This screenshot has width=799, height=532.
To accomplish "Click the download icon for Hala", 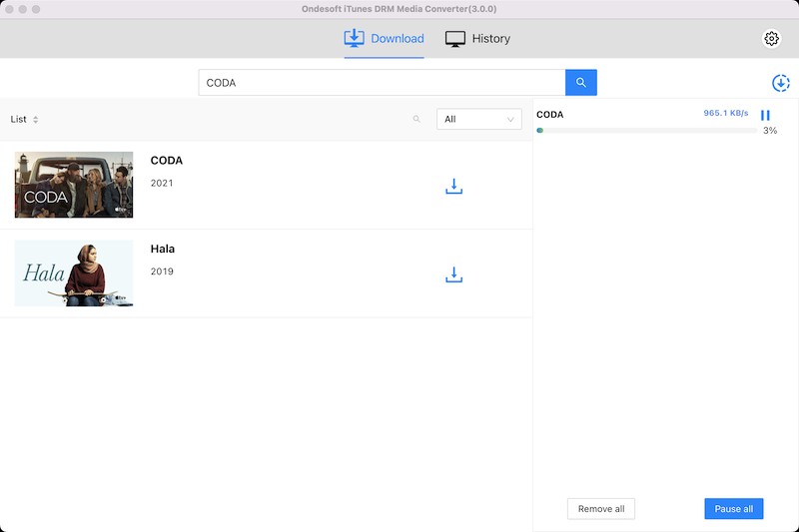I will pos(453,274).
